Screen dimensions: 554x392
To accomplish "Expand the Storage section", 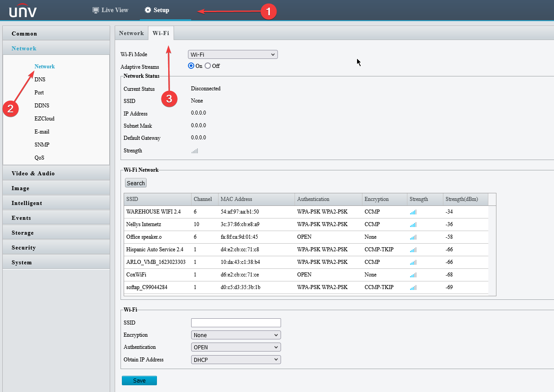I will pos(56,232).
